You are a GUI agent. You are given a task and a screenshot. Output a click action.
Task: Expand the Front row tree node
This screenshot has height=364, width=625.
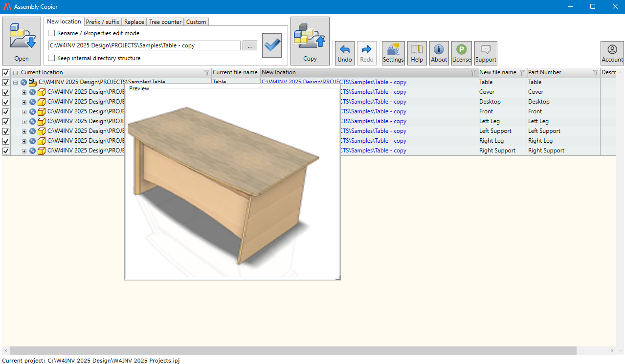pos(24,112)
